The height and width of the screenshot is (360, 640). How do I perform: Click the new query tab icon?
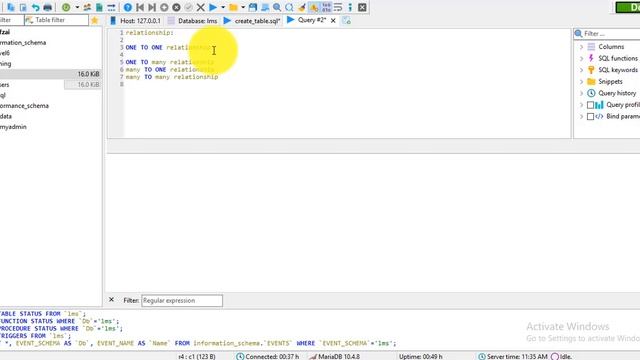click(347, 20)
